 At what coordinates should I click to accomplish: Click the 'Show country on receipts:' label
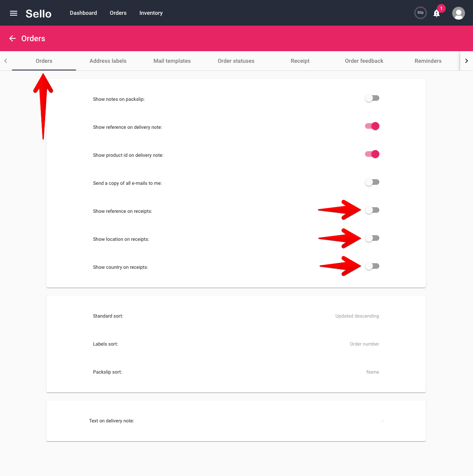(x=120, y=267)
